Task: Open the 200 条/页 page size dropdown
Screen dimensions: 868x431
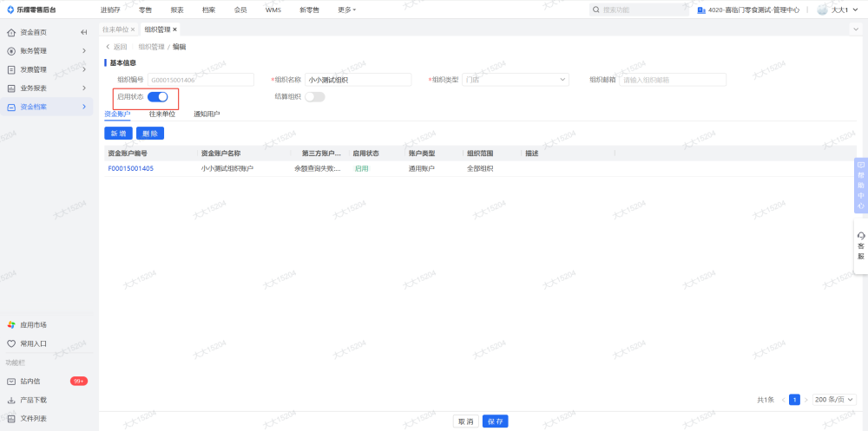Action: (x=834, y=400)
